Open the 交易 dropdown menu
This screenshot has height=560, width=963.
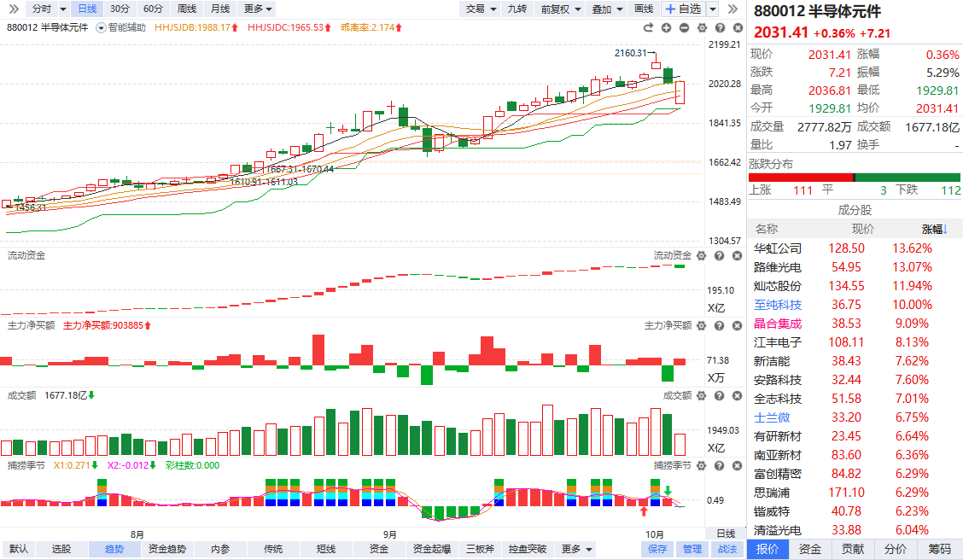coord(481,9)
